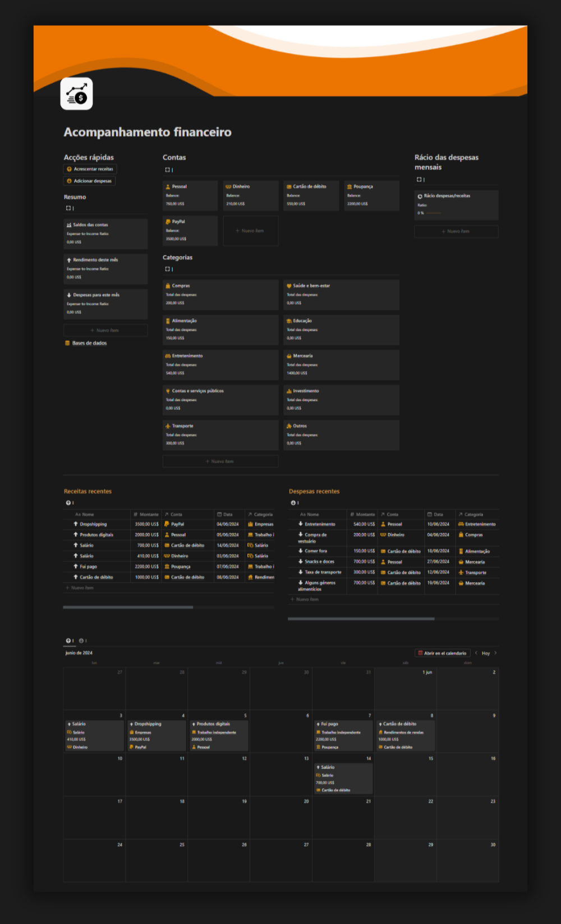Add Nuevo ítem in Contas gallery
Viewport: 561px width, 924px height.
(251, 231)
